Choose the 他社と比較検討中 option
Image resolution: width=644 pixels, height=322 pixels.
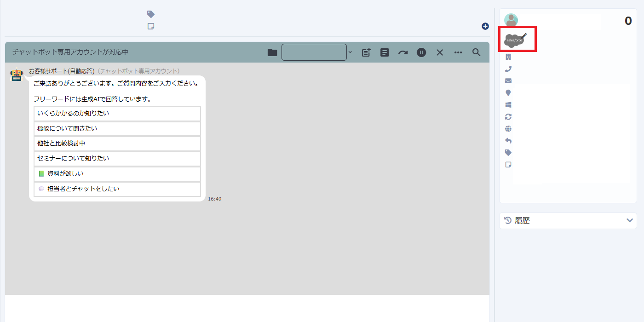click(x=117, y=144)
